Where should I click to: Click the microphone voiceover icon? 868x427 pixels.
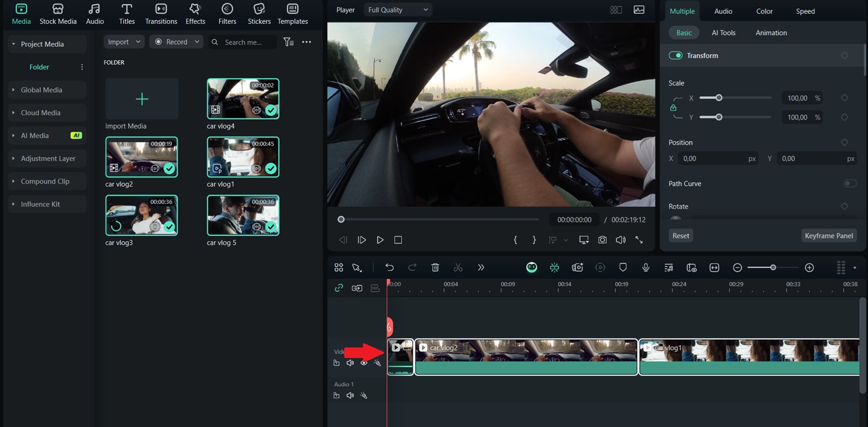tap(646, 267)
